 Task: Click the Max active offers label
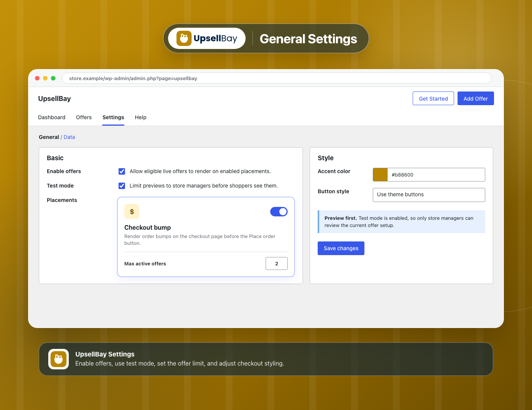pyautogui.click(x=145, y=263)
